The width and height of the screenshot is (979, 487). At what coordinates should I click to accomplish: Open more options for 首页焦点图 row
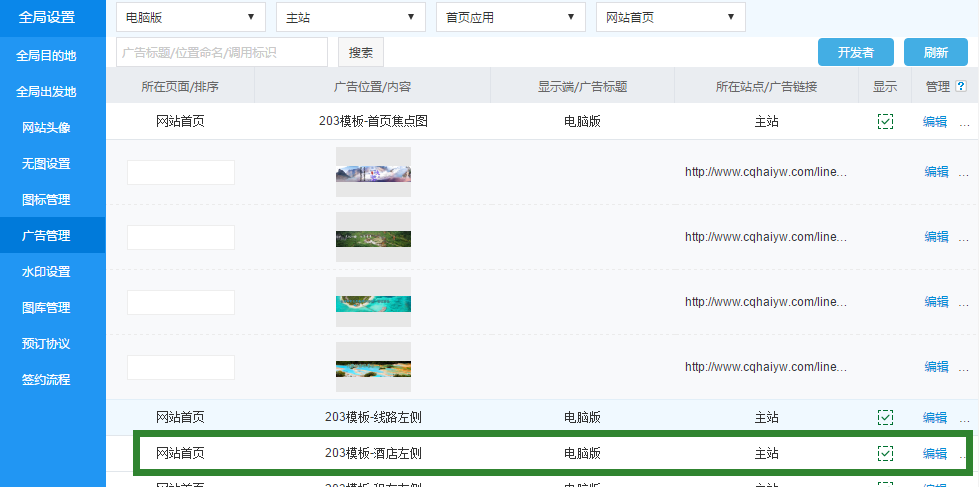(x=964, y=122)
